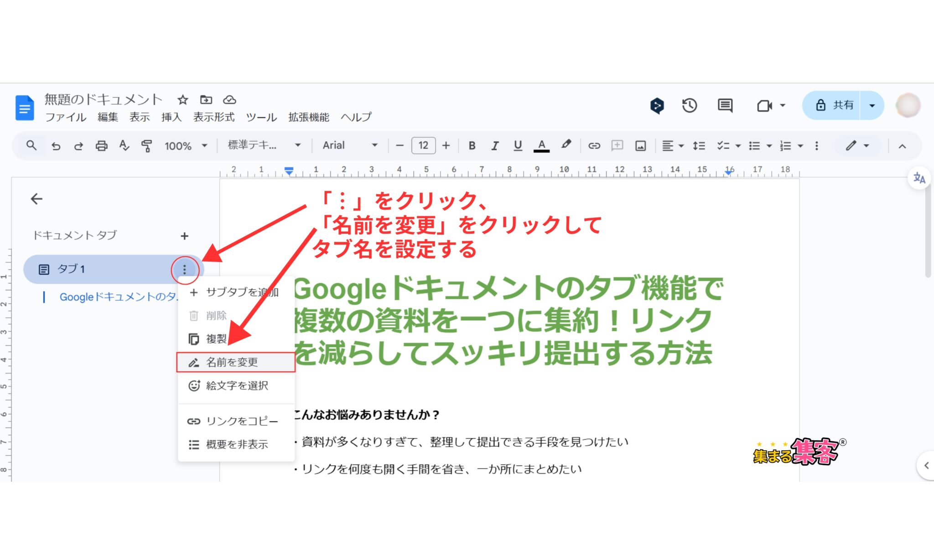Decrease the font size
The image size is (934, 560).
click(400, 146)
